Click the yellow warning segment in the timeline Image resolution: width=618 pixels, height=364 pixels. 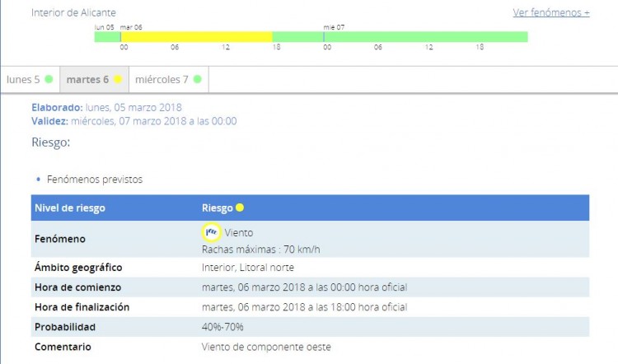click(x=196, y=37)
